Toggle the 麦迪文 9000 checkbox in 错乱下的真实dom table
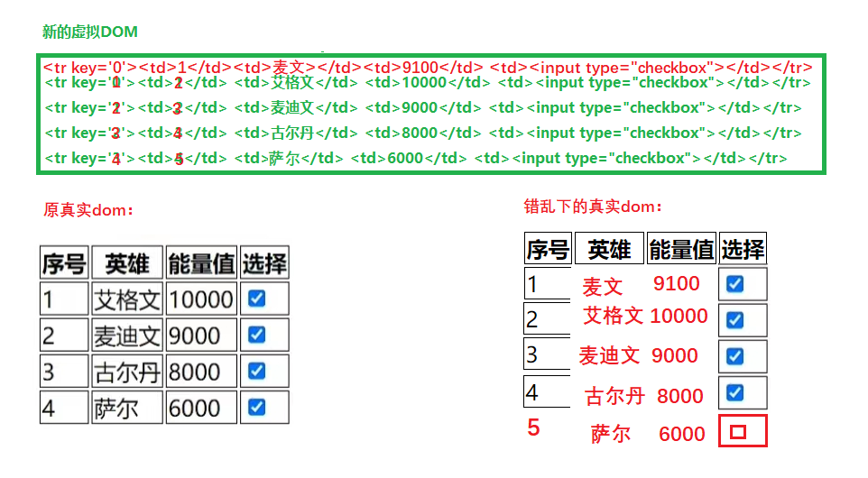This screenshot has height=478, width=868. [x=734, y=356]
